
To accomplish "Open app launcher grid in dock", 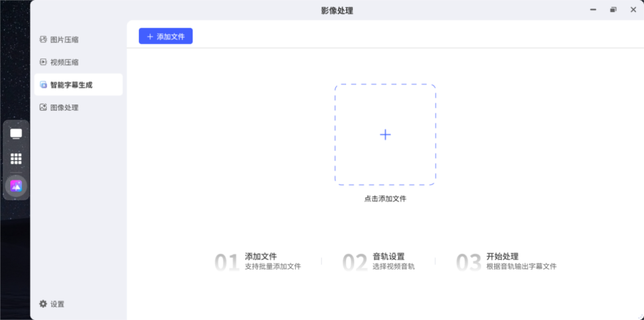I will pos(16,158).
